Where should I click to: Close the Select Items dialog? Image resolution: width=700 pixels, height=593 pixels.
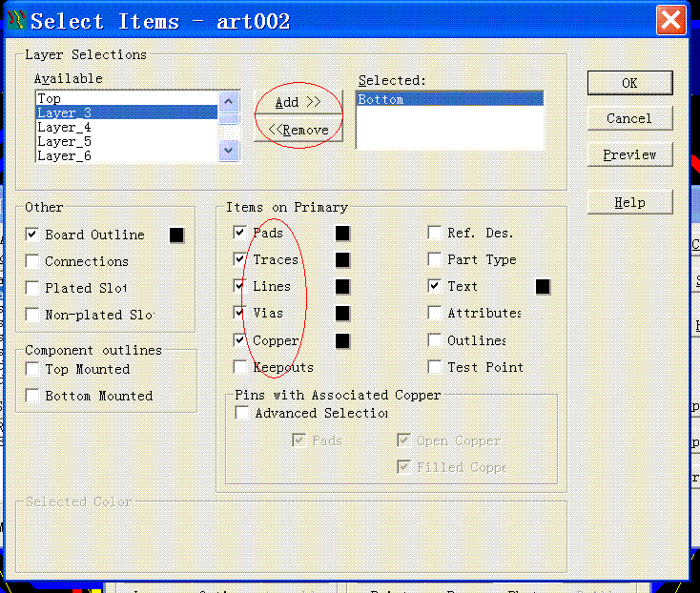click(670, 20)
